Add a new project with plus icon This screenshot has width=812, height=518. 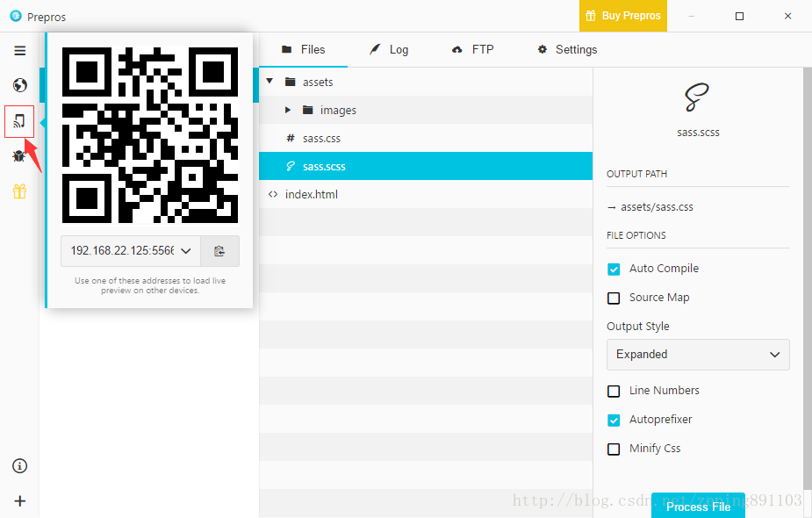[x=19, y=501]
